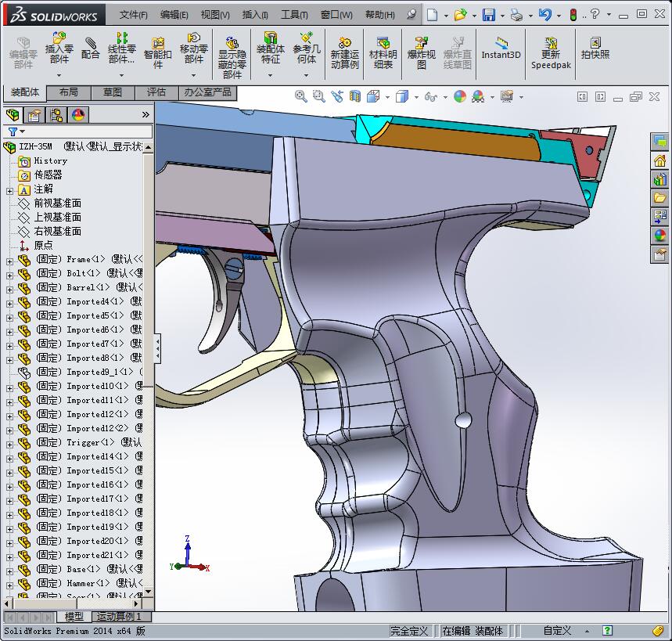Image resolution: width=672 pixels, height=641 pixels.
Task: Switch to the 评估 tab
Action: click(x=156, y=92)
